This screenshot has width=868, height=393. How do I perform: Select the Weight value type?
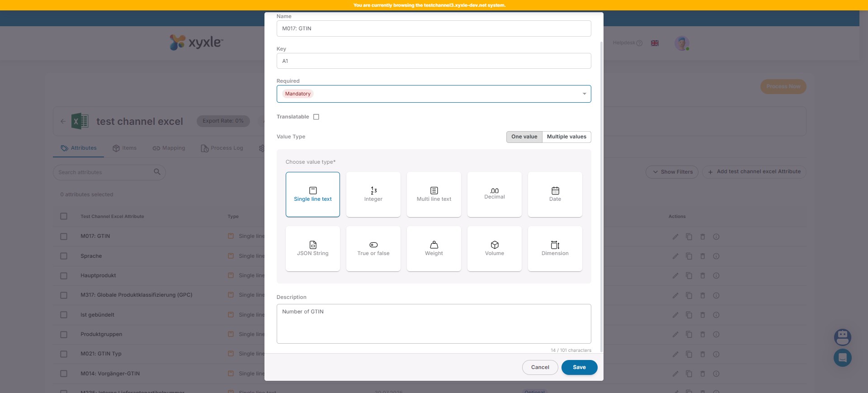(x=434, y=249)
